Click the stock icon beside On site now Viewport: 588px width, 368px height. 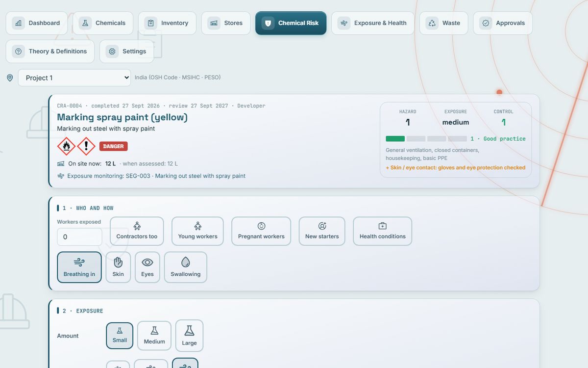(x=61, y=164)
